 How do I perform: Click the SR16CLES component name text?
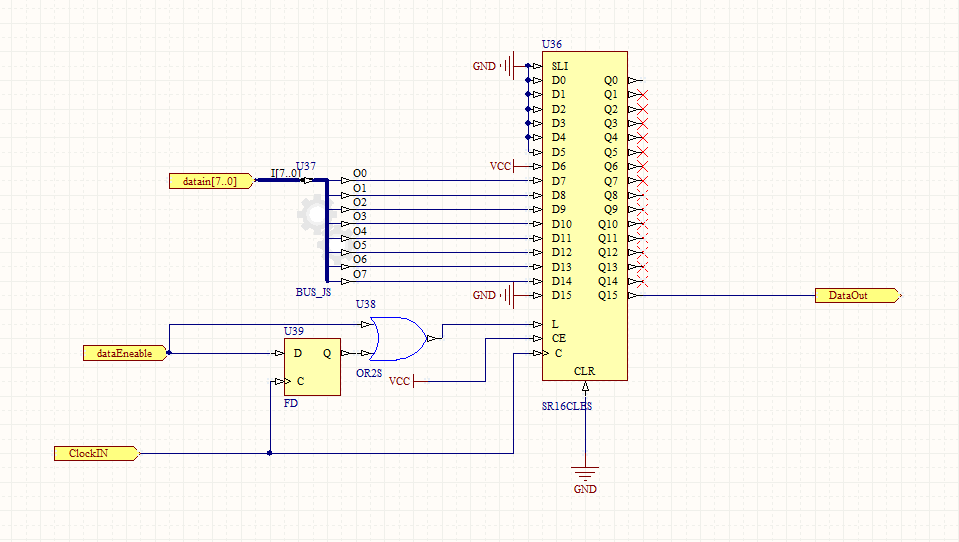click(x=565, y=406)
